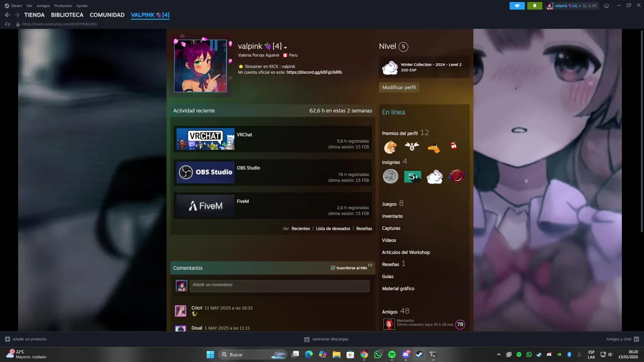Viewport: 644px width, 362px height.
Task: Open Discord from the taskbar
Action: pyautogui.click(x=406, y=354)
